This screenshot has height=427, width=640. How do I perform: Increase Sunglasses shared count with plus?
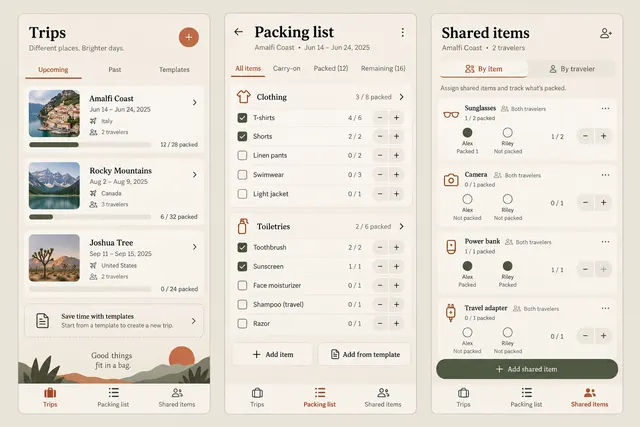pos(603,136)
